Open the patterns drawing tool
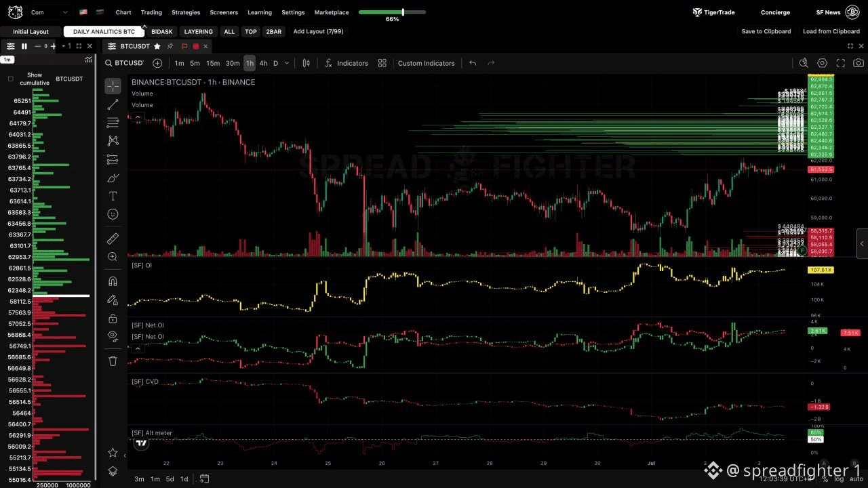The width and height of the screenshot is (868, 488). pos(113,141)
